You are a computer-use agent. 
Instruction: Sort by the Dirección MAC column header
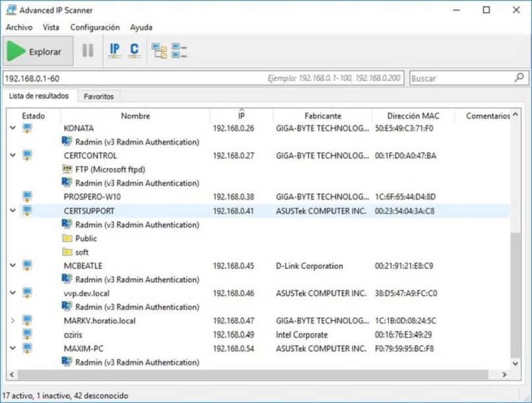[413, 116]
